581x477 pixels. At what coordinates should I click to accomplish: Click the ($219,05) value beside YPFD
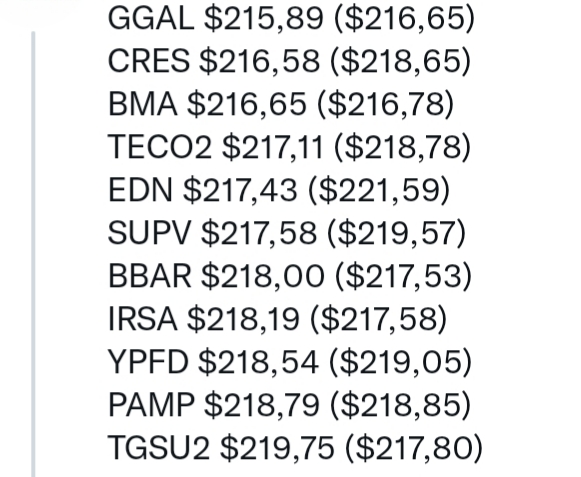[401, 362]
